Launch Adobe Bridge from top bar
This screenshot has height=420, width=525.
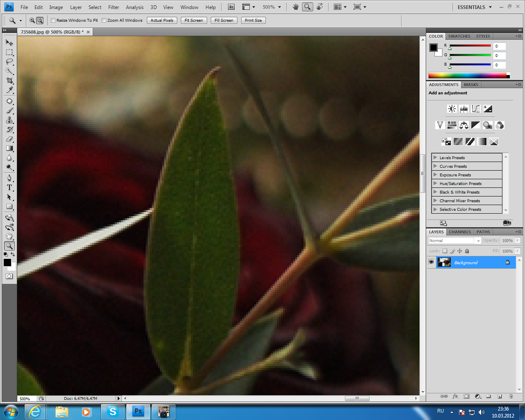[x=231, y=7]
